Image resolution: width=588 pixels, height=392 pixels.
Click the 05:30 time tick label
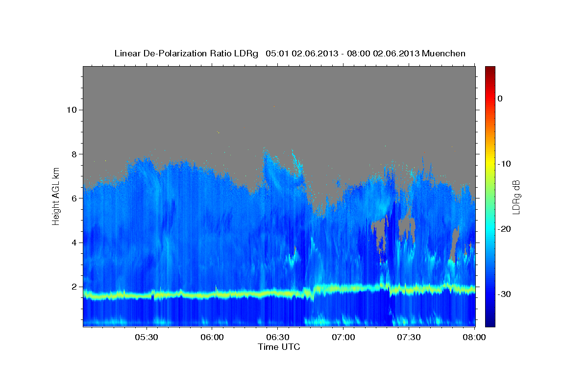146,338
